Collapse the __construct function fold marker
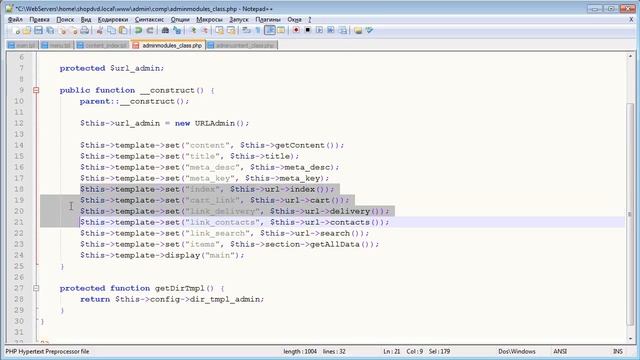This screenshot has height=360, width=640. [36, 90]
